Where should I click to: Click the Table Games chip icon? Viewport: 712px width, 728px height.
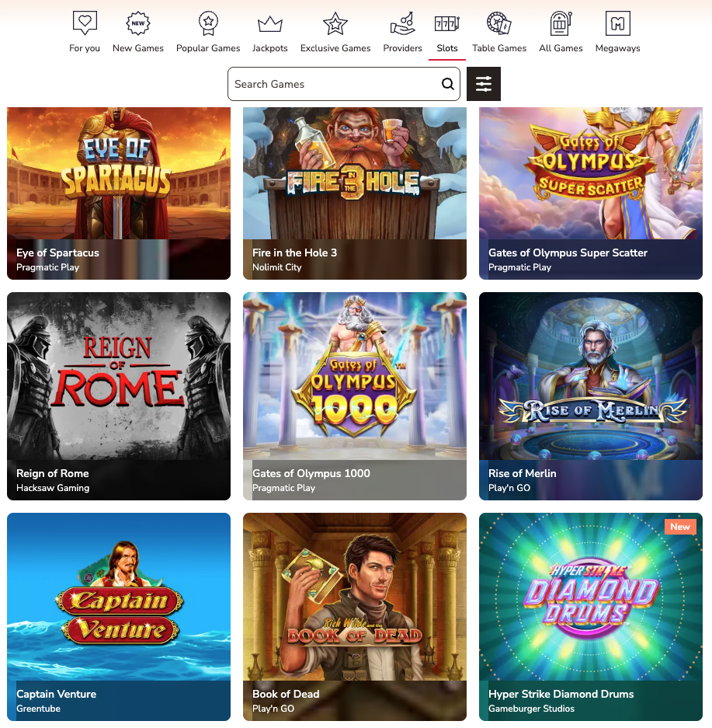click(499, 23)
